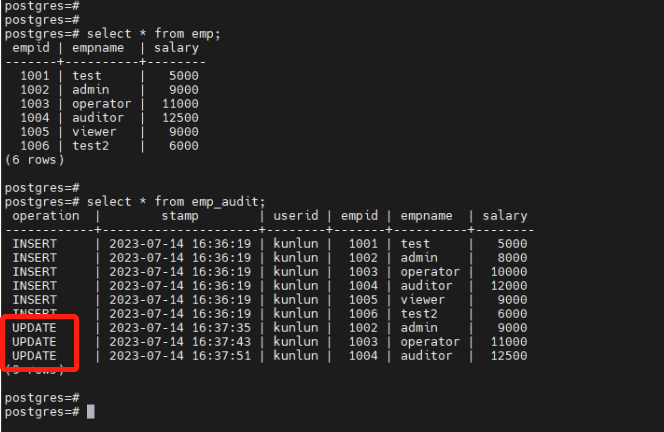Click empname 'test2' in emp table
The image size is (664, 432).
click(91, 145)
